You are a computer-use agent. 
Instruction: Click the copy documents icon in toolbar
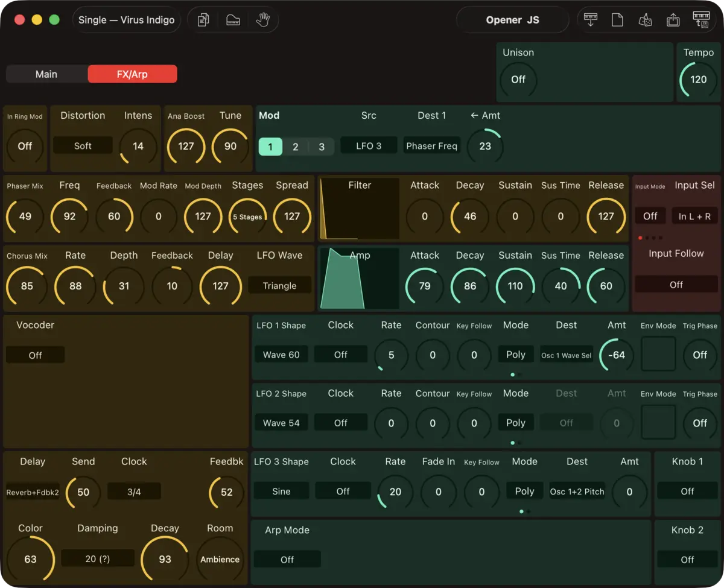[203, 20]
